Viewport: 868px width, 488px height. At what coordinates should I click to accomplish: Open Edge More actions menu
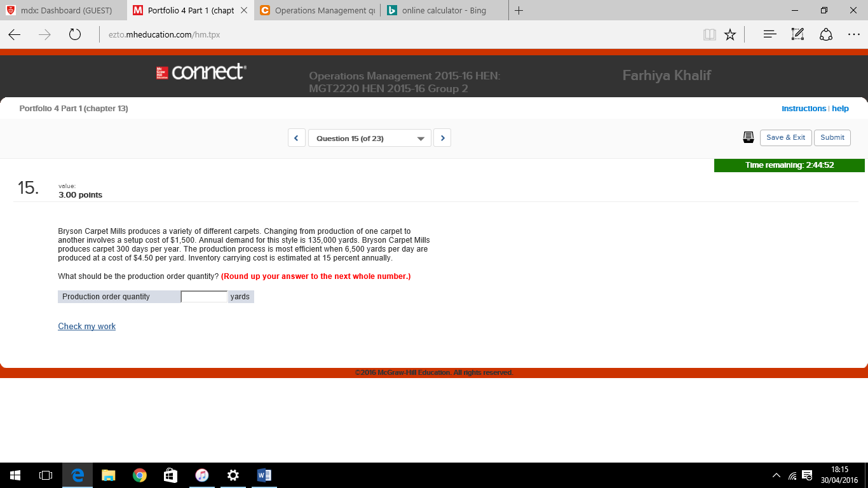coord(854,34)
